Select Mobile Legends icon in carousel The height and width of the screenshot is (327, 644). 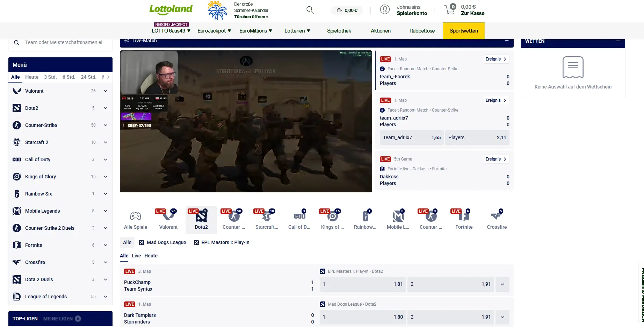tap(398, 216)
